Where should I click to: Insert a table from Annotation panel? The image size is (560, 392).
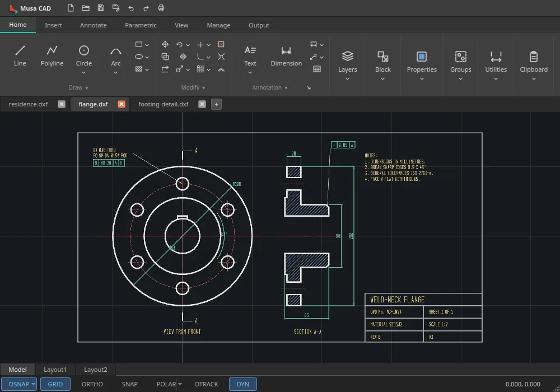(317, 69)
